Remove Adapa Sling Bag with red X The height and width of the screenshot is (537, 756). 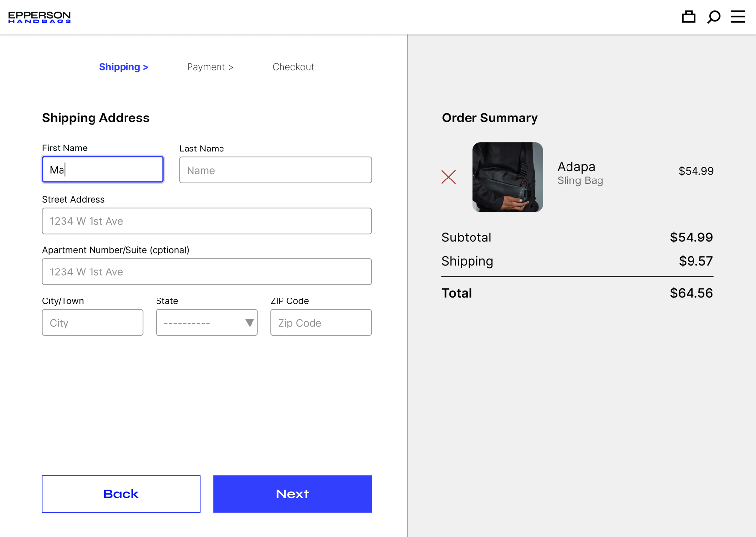(x=448, y=177)
